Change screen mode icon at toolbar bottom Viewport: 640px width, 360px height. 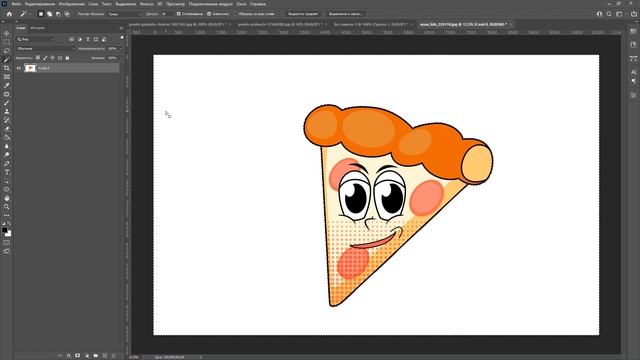[7, 251]
